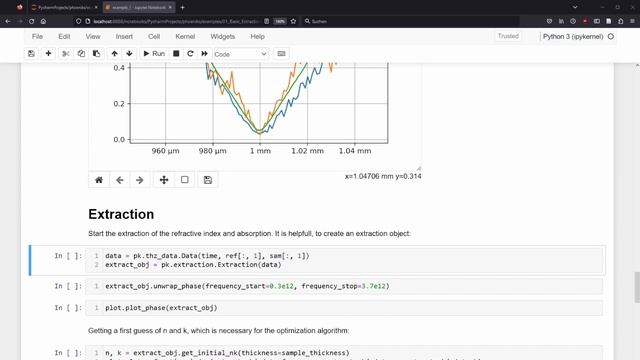This screenshot has height=360, width=640.
Task: Open the View menu
Action: click(93, 36)
